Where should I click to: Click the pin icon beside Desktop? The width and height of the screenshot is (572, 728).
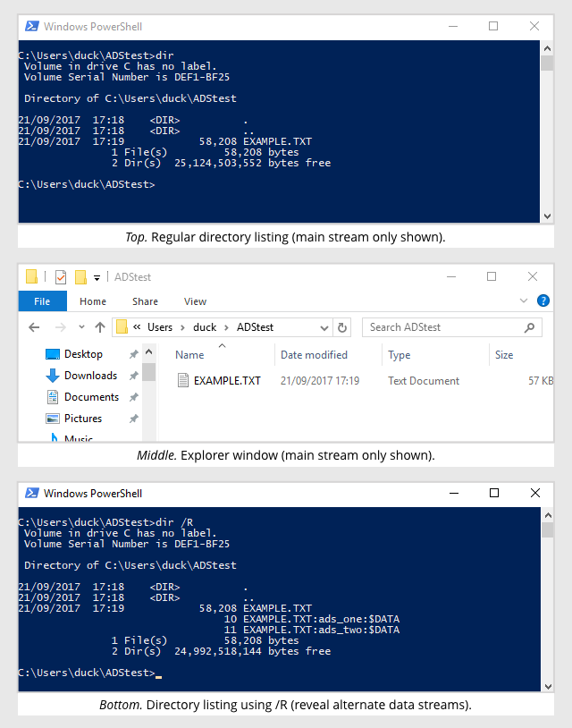133,354
